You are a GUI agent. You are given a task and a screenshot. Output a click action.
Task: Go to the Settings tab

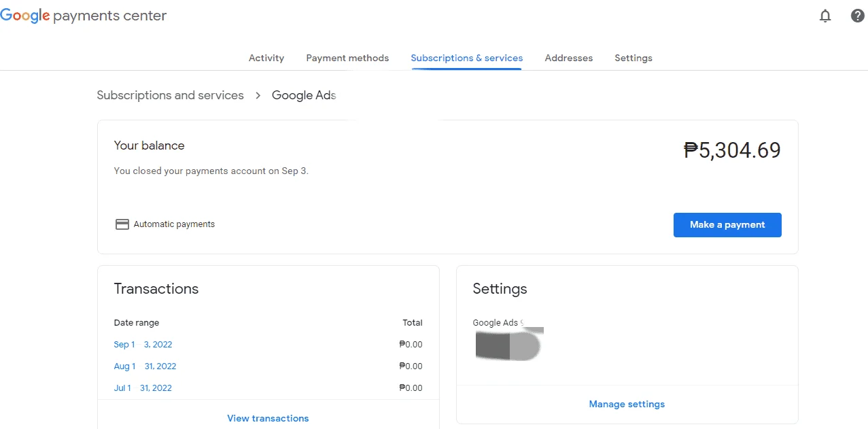click(633, 58)
